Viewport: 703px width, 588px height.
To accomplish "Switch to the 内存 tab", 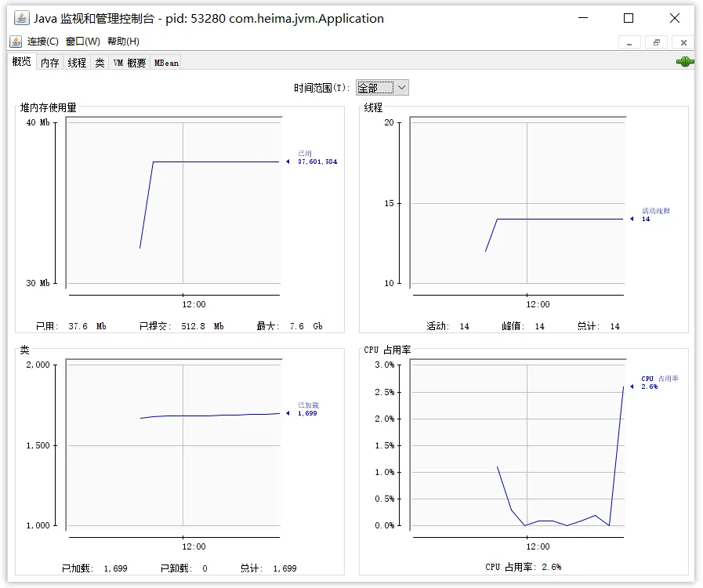I will 49,63.
